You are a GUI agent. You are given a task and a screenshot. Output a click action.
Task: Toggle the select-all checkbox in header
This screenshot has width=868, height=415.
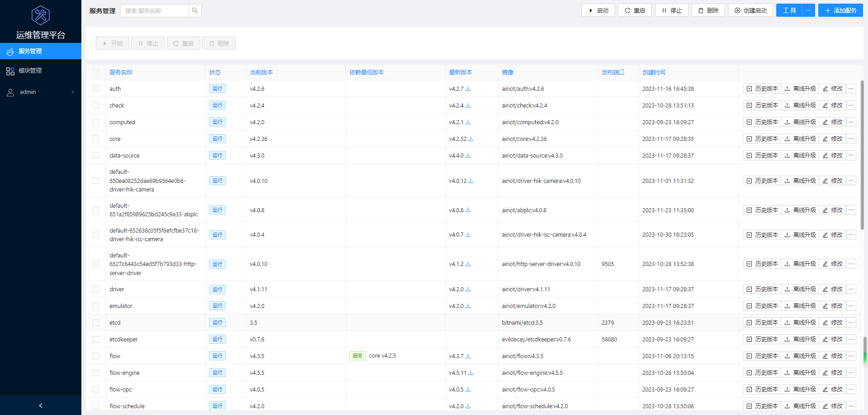(96, 72)
